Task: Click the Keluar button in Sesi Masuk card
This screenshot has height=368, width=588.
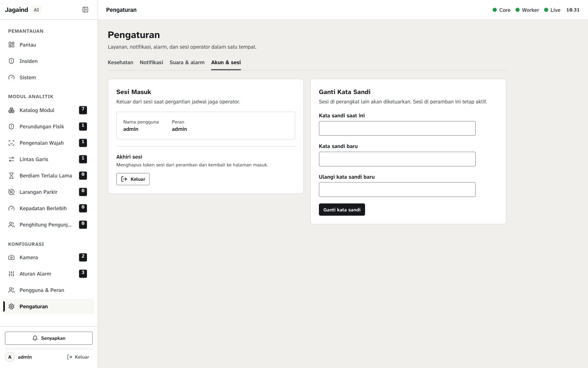Action: tap(133, 179)
